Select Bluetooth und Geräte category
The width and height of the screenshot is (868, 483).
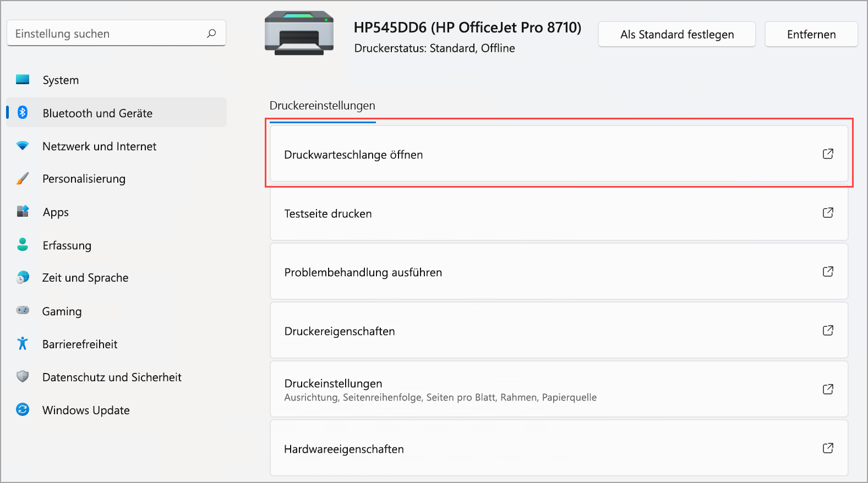[x=116, y=113]
